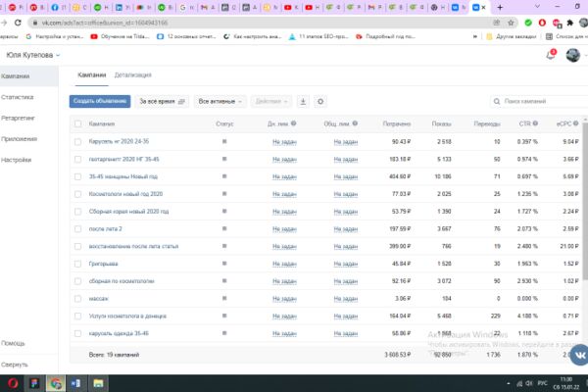Edit total limit Не задан for Григорьева
Image resolution: width=588 pixels, height=392 pixels.
(x=345, y=264)
